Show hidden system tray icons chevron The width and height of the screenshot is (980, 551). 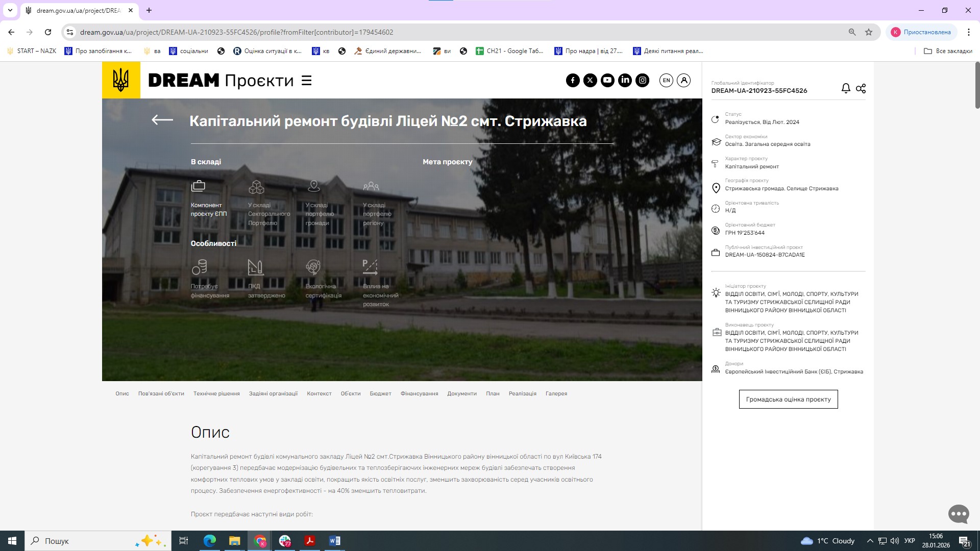tap(870, 541)
